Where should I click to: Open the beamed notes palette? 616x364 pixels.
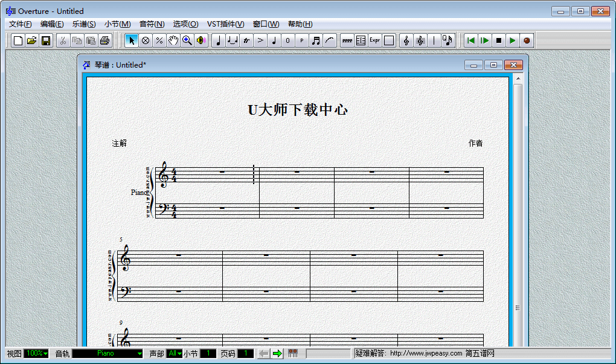click(x=315, y=40)
